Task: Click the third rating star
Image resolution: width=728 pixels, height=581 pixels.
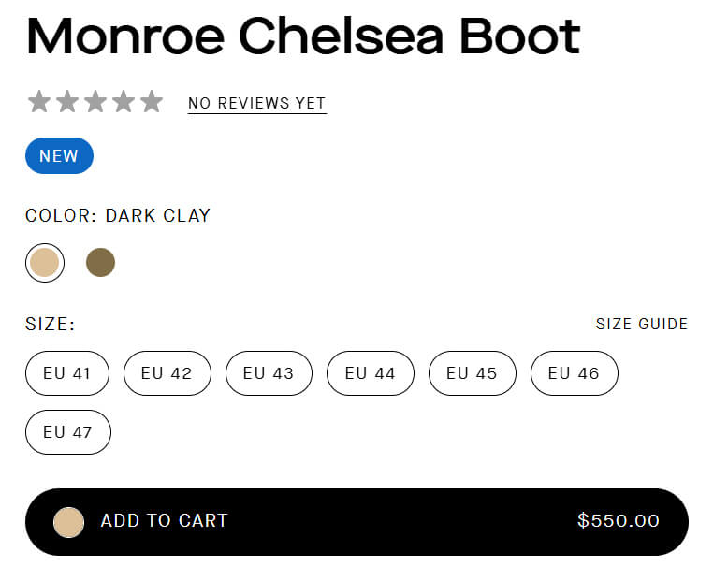Action: tap(95, 101)
